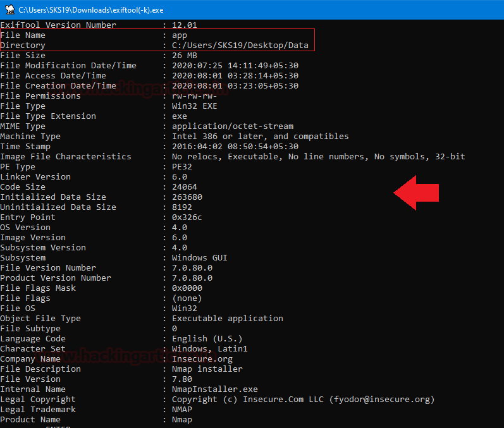Click the Internal Name value NmapInstaller.exe

click(215, 389)
